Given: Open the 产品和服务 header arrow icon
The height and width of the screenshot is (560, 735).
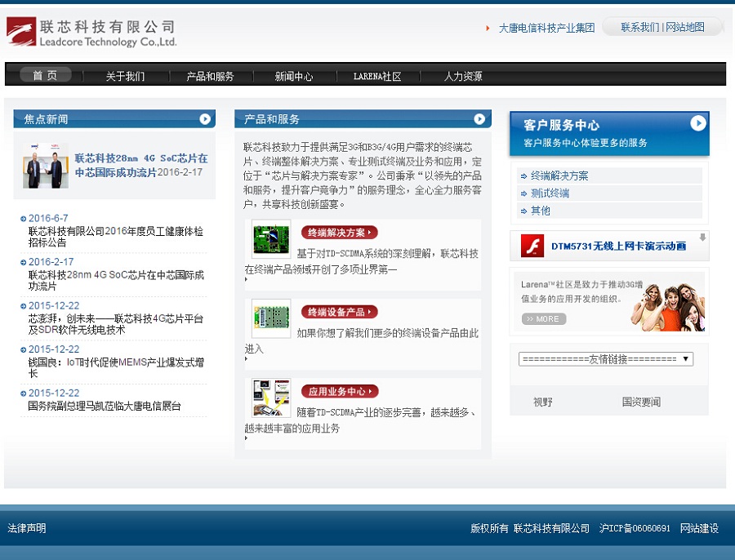Looking at the screenshot, I should (479, 119).
